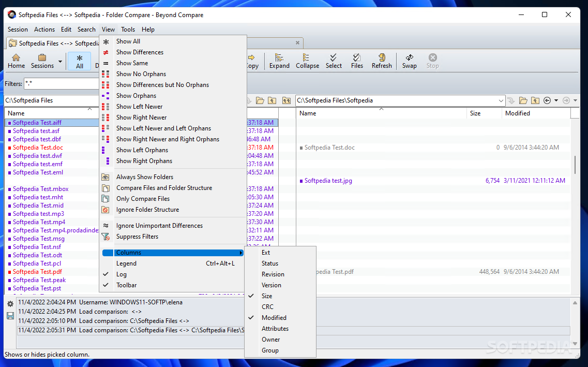Toggle the Toolbar checkmark item
Viewport: 588px width, 367px height.
click(x=173, y=286)
